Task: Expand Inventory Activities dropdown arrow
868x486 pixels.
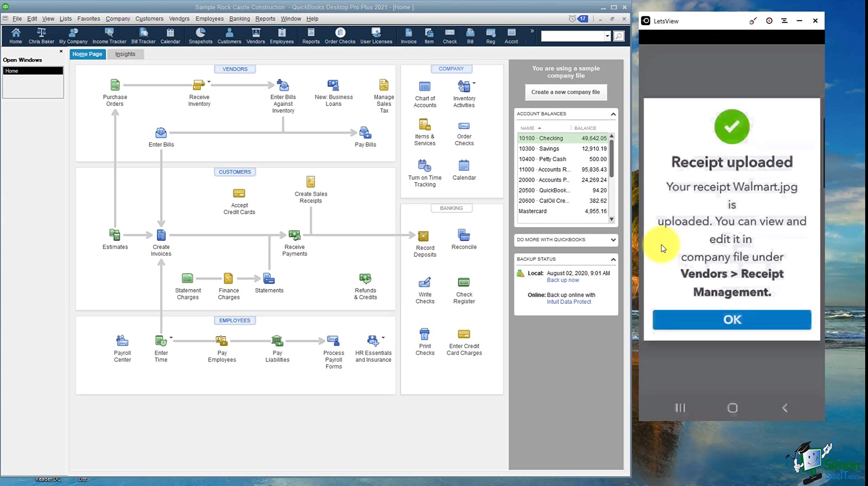Action: coord(474,83)
